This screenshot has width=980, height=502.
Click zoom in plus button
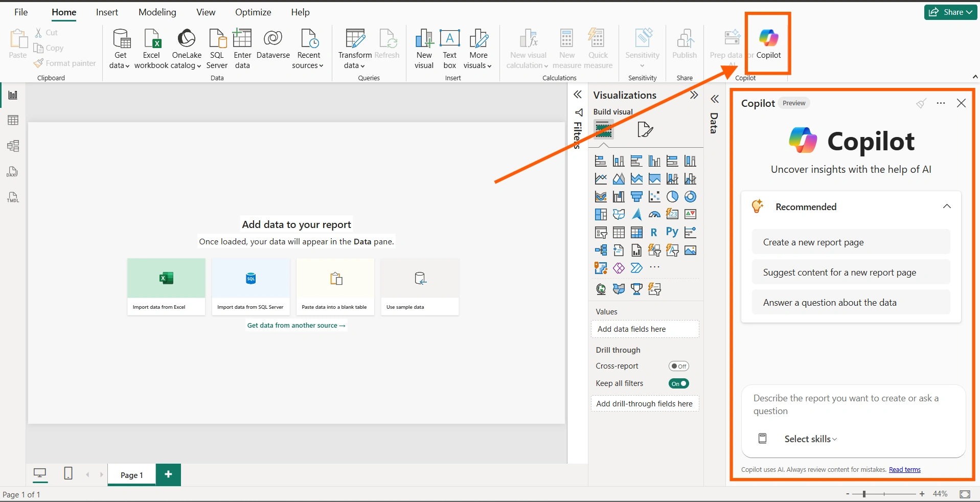point(922,494)
